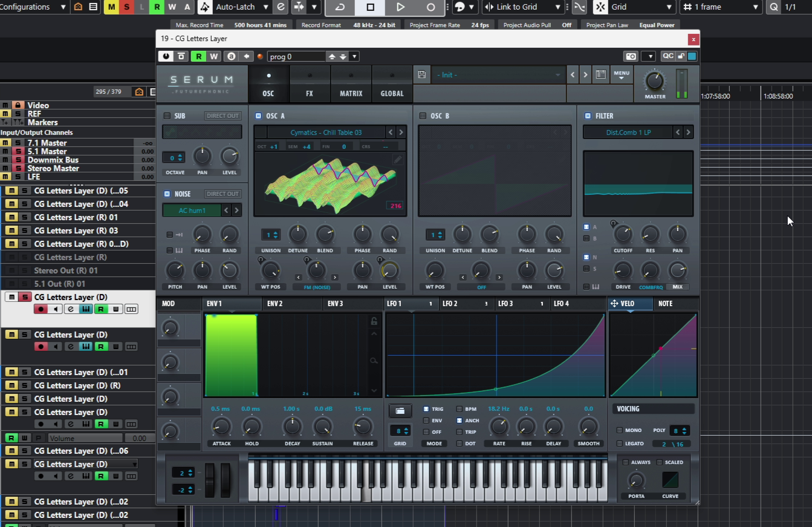Click the portamento curve display

click(x=670, y=480)
